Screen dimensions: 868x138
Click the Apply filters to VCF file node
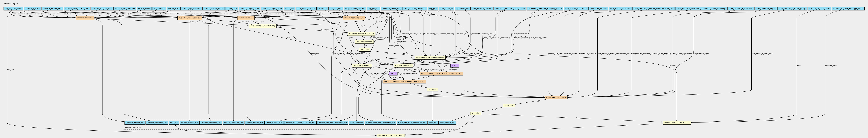click(x=556, y=97)
